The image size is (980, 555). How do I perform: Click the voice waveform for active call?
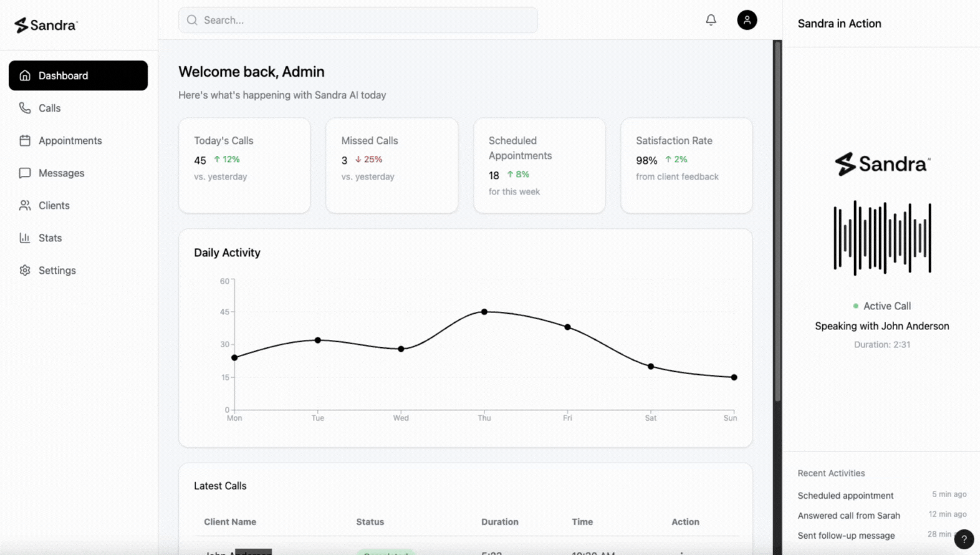pos(882,238)
